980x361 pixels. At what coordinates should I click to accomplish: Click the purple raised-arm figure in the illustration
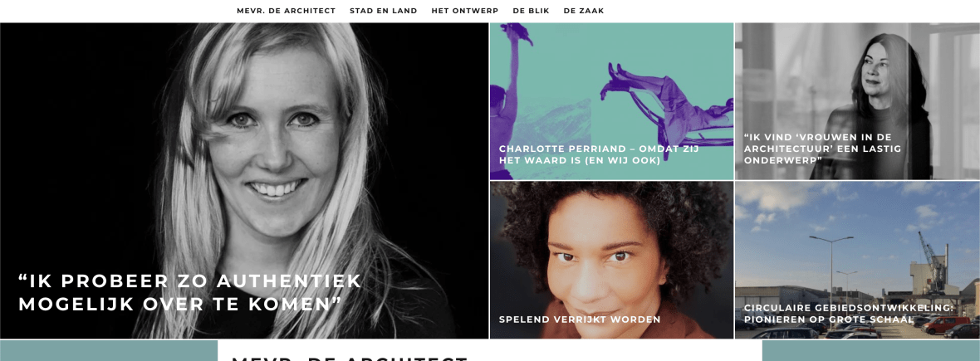click(512, 75)
